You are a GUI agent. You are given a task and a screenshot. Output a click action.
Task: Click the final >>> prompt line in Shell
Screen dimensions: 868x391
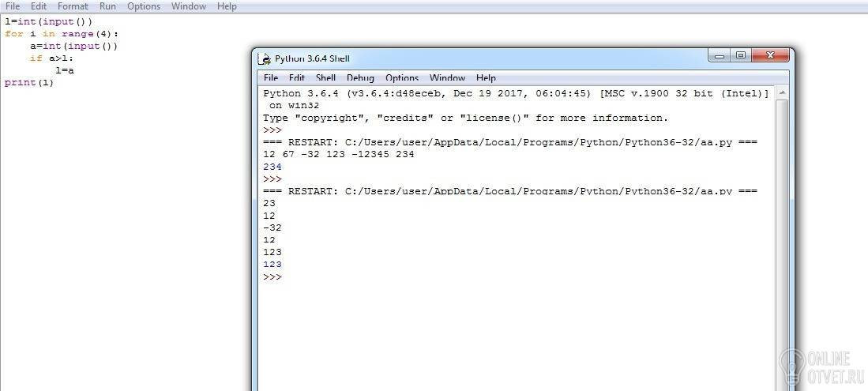click(x=273, y=276)
